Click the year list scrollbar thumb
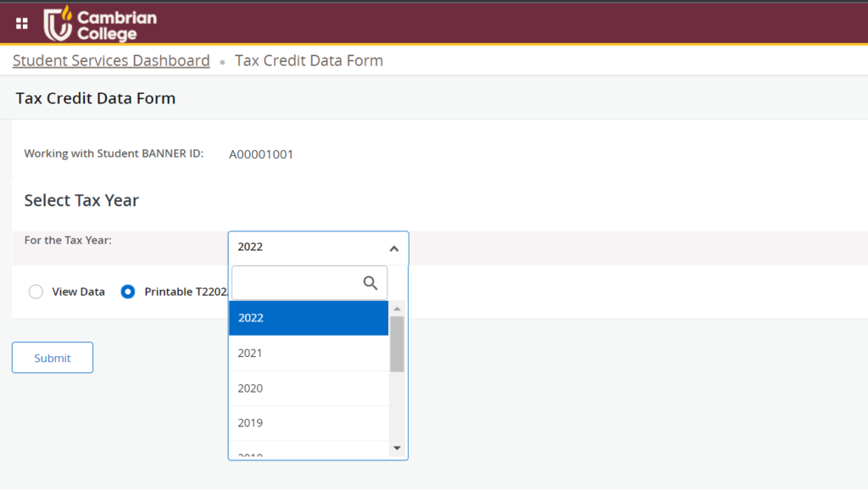The image size is (868, 490). coord(397,344)
